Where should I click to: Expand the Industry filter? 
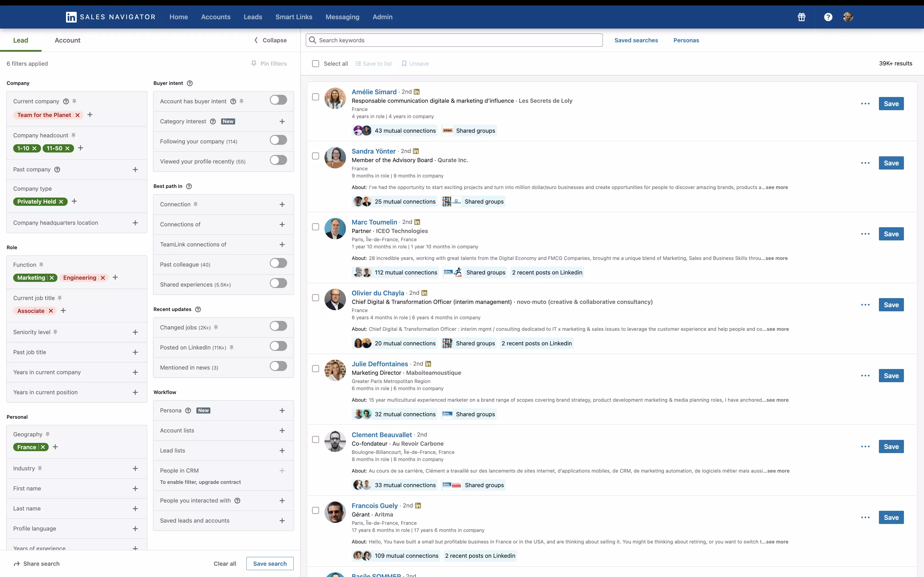(135, 469)
